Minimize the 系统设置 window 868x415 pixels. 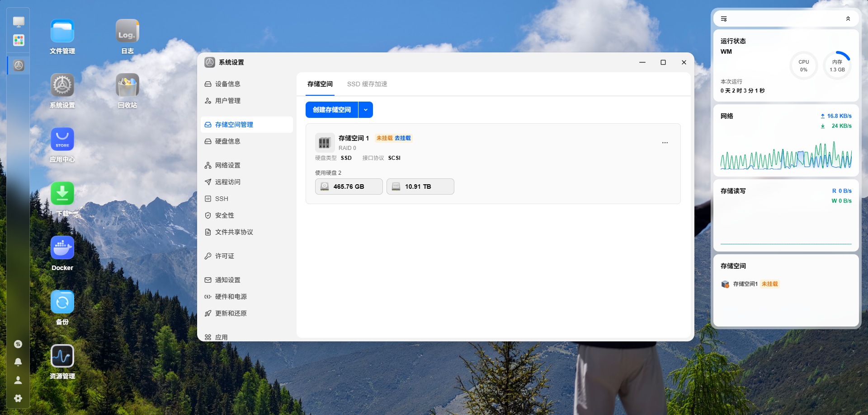(642, 62)
